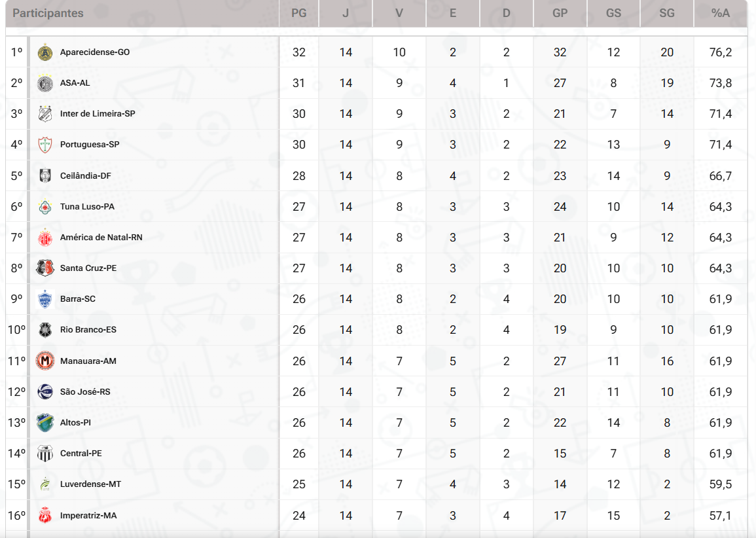Open the Inter de Limeira-SP team link

pos(98,114)
